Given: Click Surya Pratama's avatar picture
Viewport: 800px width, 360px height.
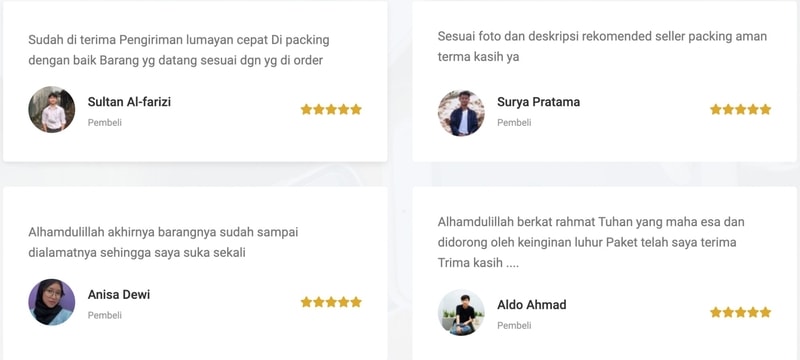Looking at the screenshot, I should click(461, 113).
